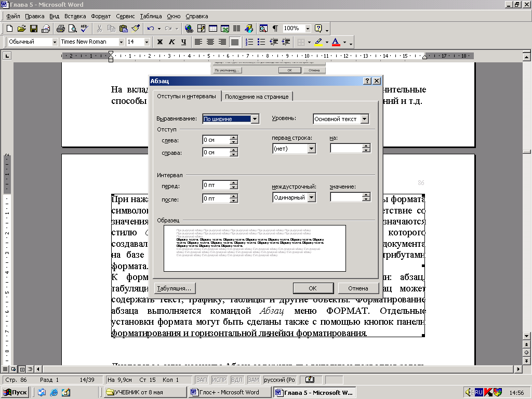Insert a table from the toolbar
Image resolution: width=532 pixels, height=399 pixels.
pyautogui.click(x=212, y=29)
